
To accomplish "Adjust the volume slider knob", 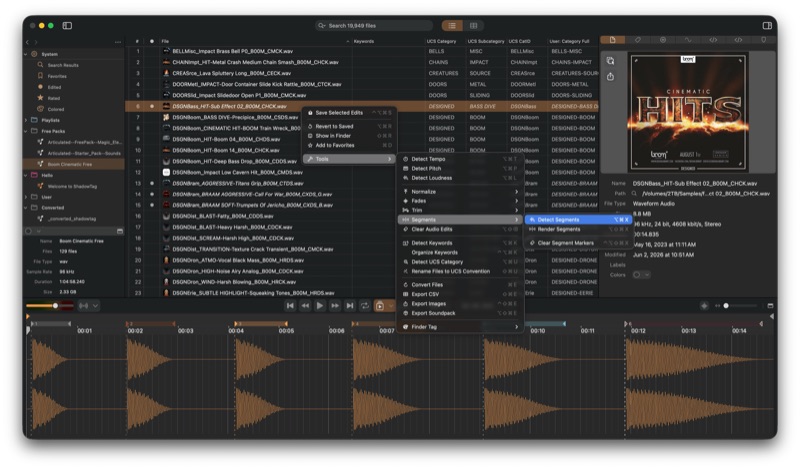I will pos(55,306).
